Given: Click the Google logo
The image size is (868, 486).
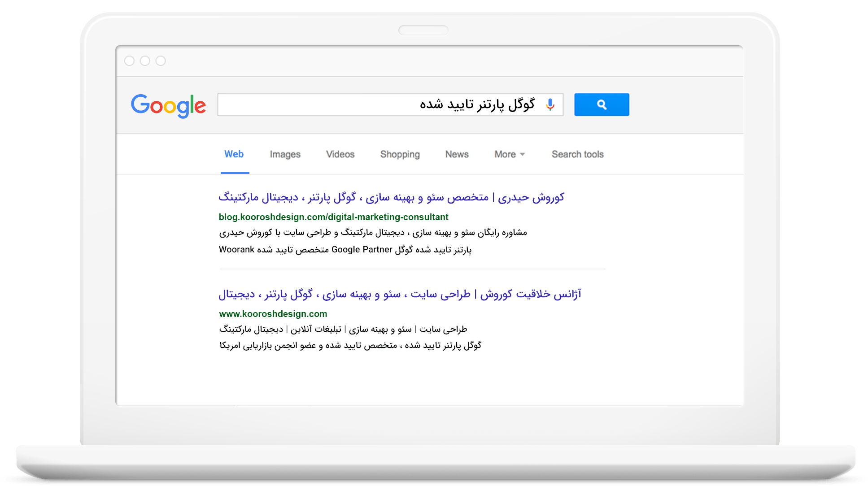Looking at the screenshot, I should click(168, 106).
